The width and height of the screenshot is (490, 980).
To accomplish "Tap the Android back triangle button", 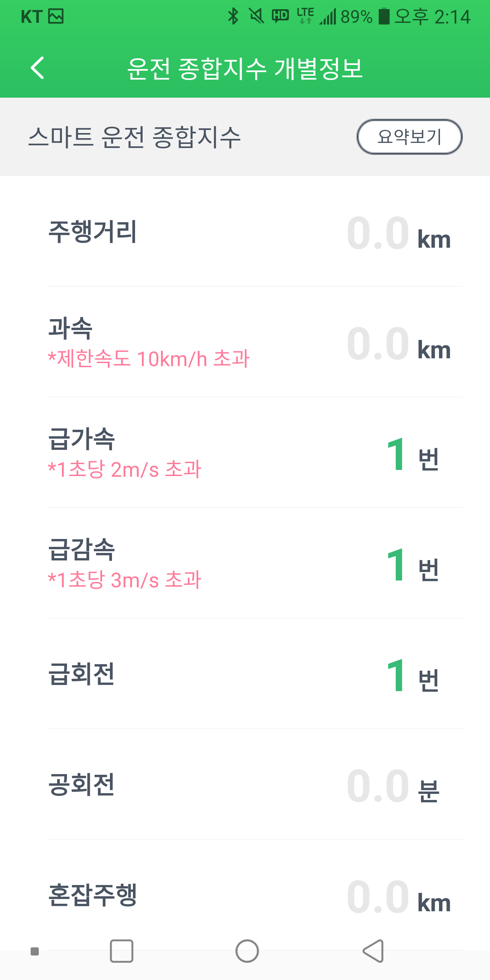I will coord(373,951).
